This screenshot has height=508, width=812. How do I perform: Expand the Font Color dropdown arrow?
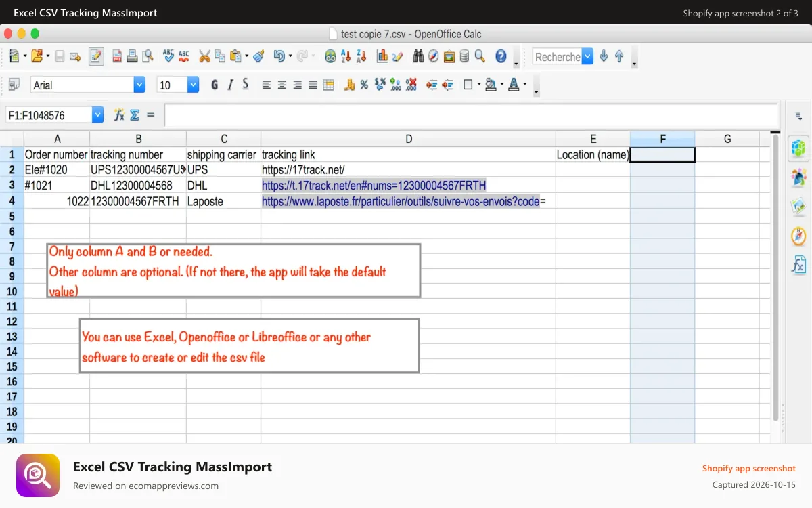pyautogui.click(x=524, y=85)
